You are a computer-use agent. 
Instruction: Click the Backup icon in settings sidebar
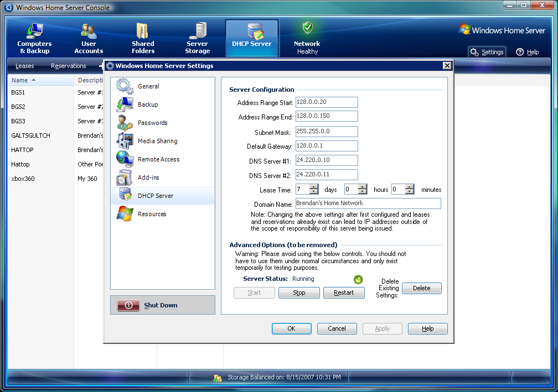pyautogui.click(x=125, y=104)
